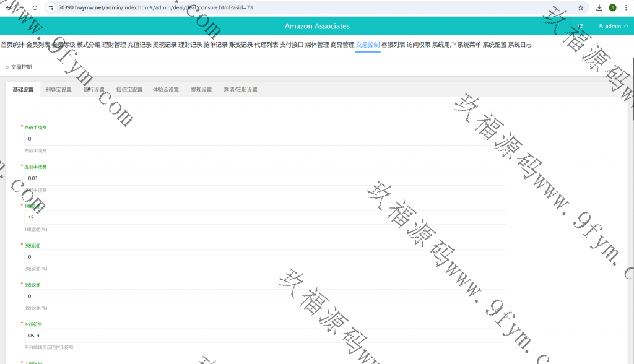Screen dimensions: 634x364
Task: Click the green browser profile avatar
Action: pyautogui.click(x=612, y=7)
